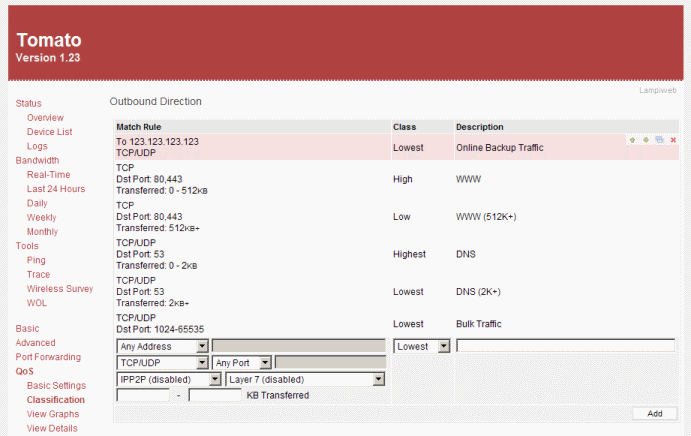Click the new rule description input field
Screen dimensions: 691x436
click(565, 346)
